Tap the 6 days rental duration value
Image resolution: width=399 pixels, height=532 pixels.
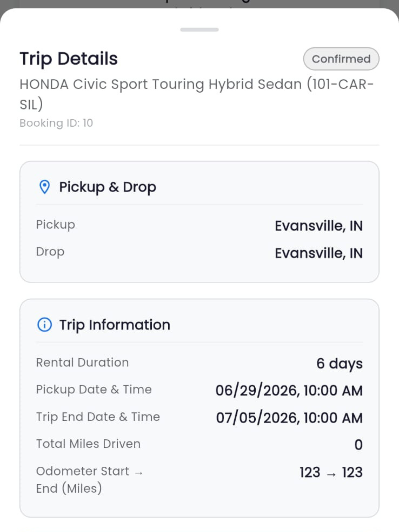(339, 363)
